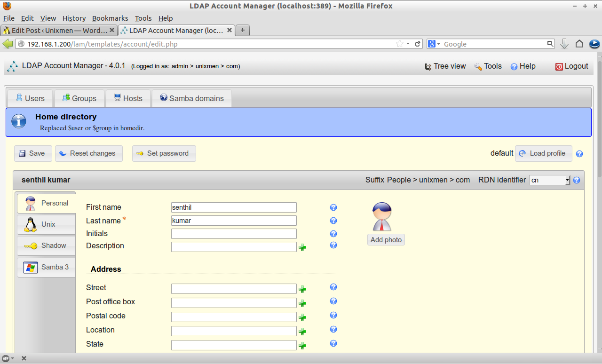Select the Unix module tab

(46, 224)
